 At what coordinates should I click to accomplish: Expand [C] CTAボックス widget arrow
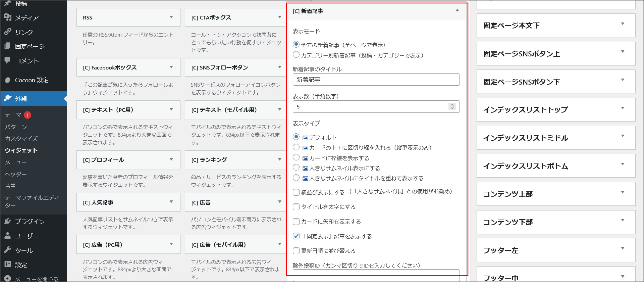279,17
